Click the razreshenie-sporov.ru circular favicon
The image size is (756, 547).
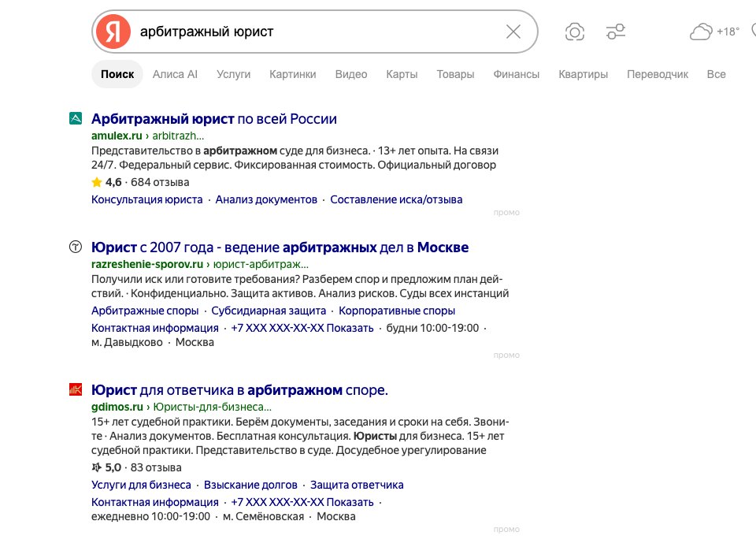(x=76, y=247)
